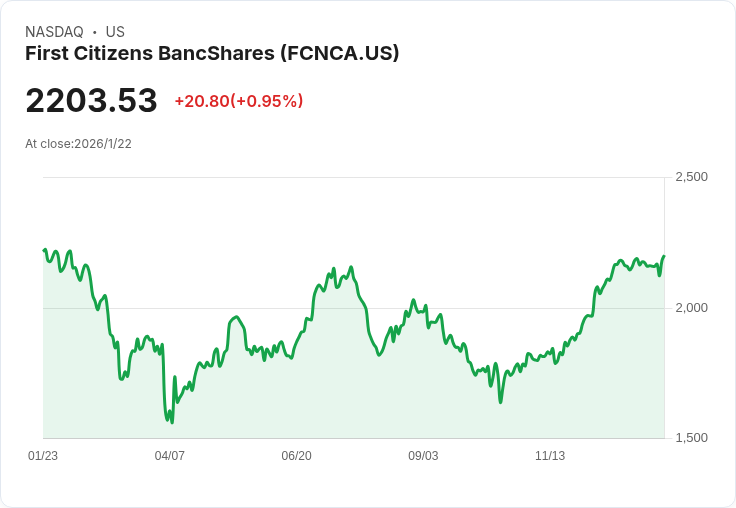Open the First Citizens BancShares (FCNCA.US) title
Image resolution: width=736 pixels, height=508 pixels.
212,53
